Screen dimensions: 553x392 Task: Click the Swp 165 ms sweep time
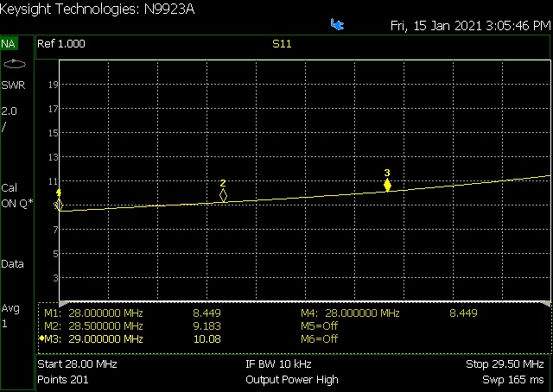pyautogui.click(x=513, y=380)
